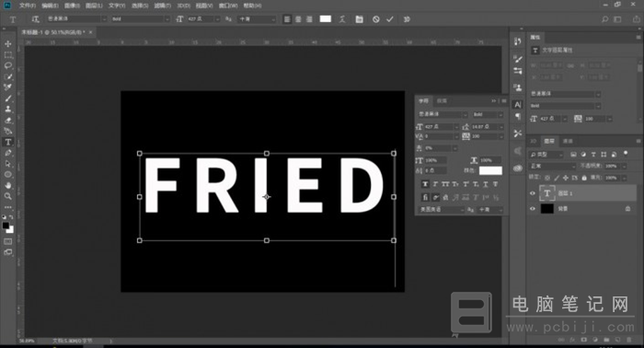Select the Eraser tool
Image resolution: width=644 pixels, height=348 pixels.
tap(7, 121)
